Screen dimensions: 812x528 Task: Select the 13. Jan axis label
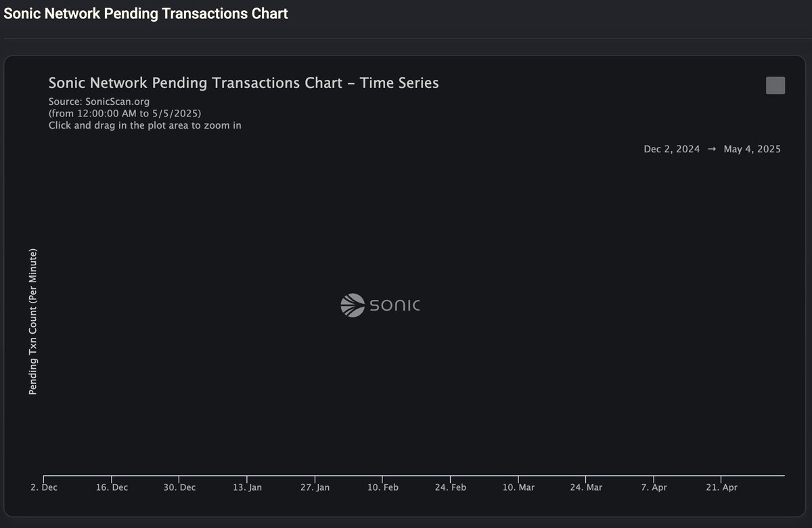(247, 487)
